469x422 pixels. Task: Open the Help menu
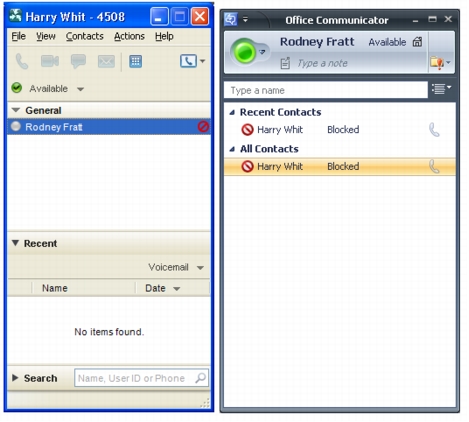coord(164,36)
